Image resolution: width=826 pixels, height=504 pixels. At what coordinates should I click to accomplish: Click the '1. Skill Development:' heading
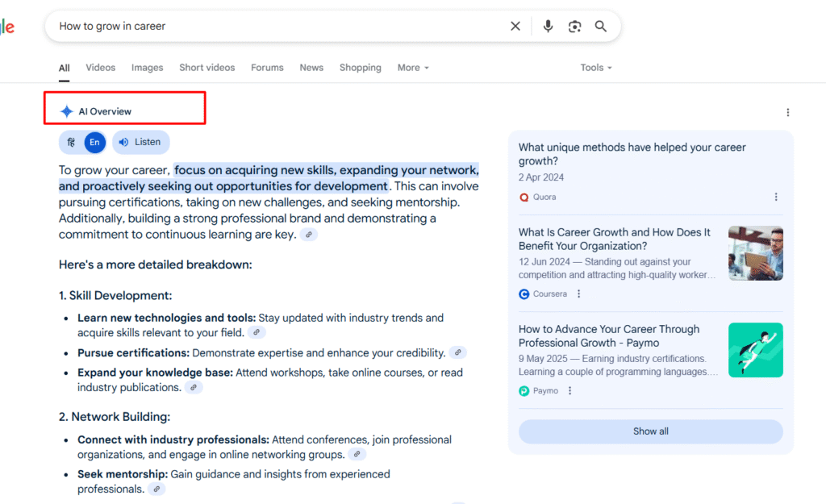[115, 295]
